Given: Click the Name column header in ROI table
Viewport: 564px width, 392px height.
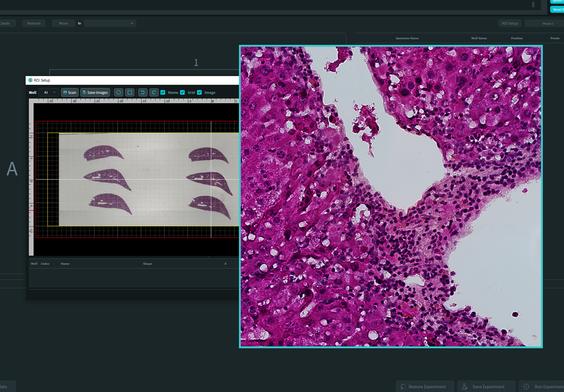Looking at the screenshot, I should (x=65, y=264).
